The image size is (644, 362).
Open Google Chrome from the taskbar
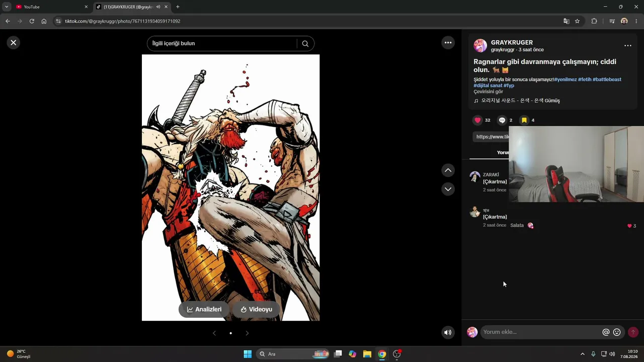(382, 354)
